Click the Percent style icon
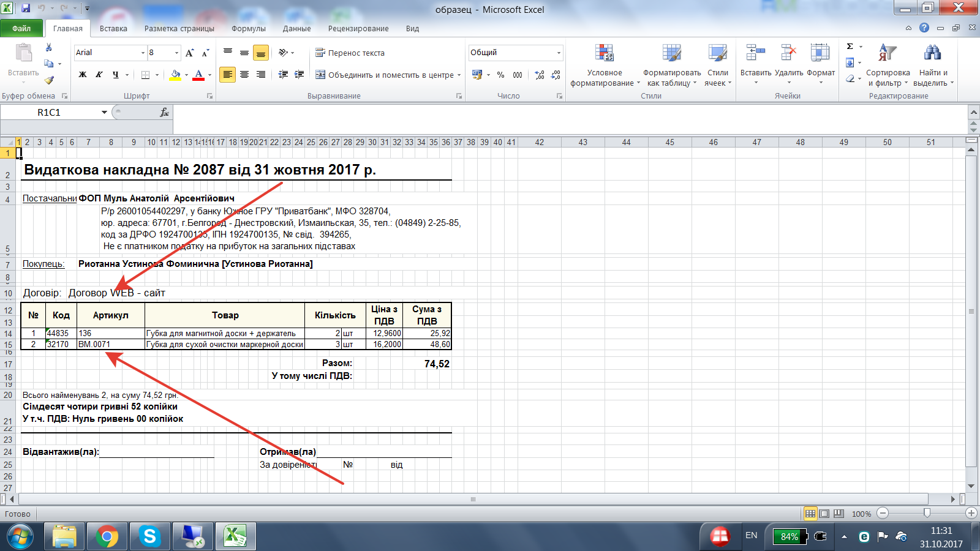This screenshot has width=980, height=551. (500, 75)
